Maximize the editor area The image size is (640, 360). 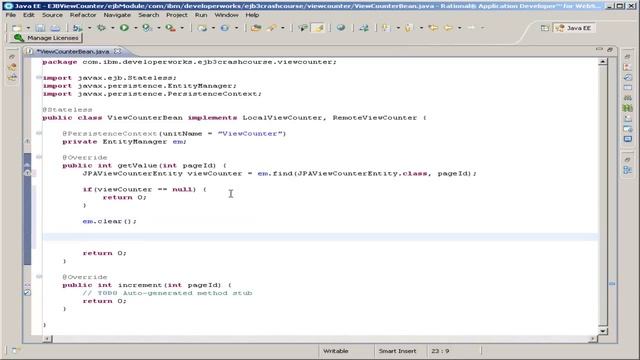coord(610,49)
